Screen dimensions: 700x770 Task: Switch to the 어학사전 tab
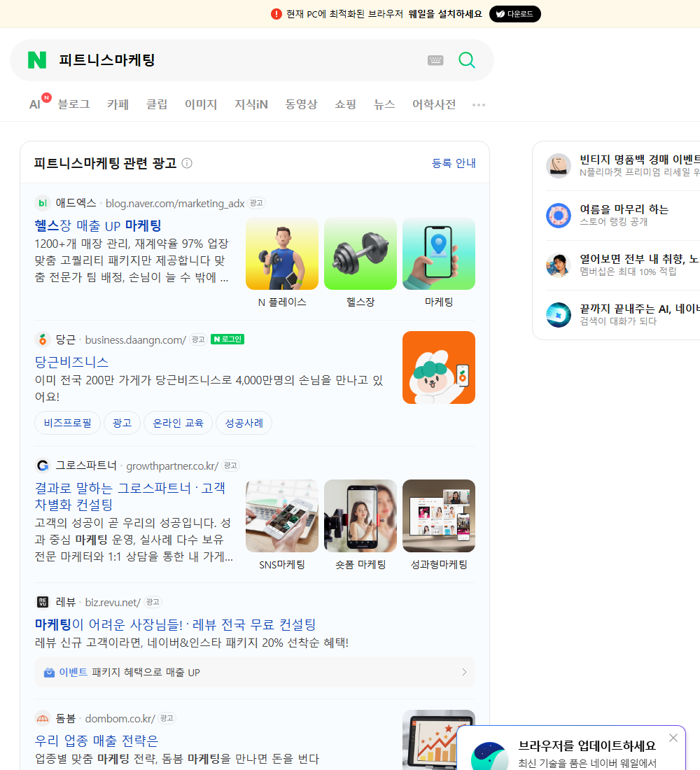434,104
